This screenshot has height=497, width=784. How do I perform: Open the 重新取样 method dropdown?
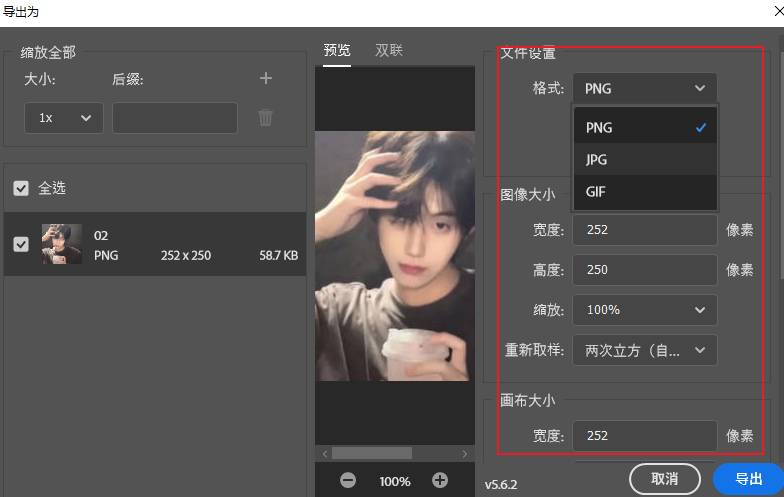coord(644,350)
